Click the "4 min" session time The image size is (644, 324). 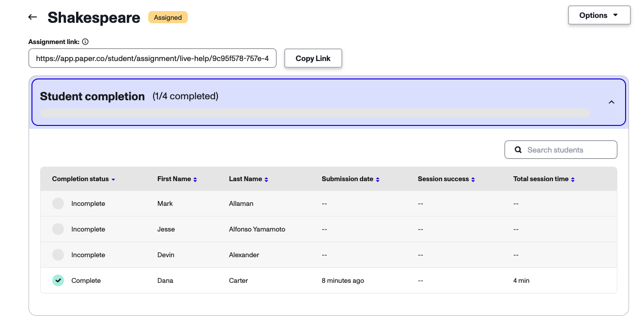(x=521, y=280)
